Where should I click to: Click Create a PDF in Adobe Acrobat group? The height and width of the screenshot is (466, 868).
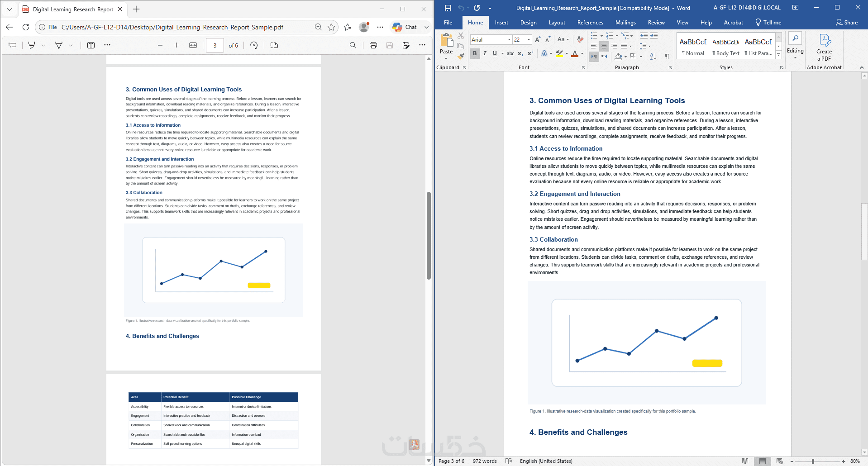point(824,48)
